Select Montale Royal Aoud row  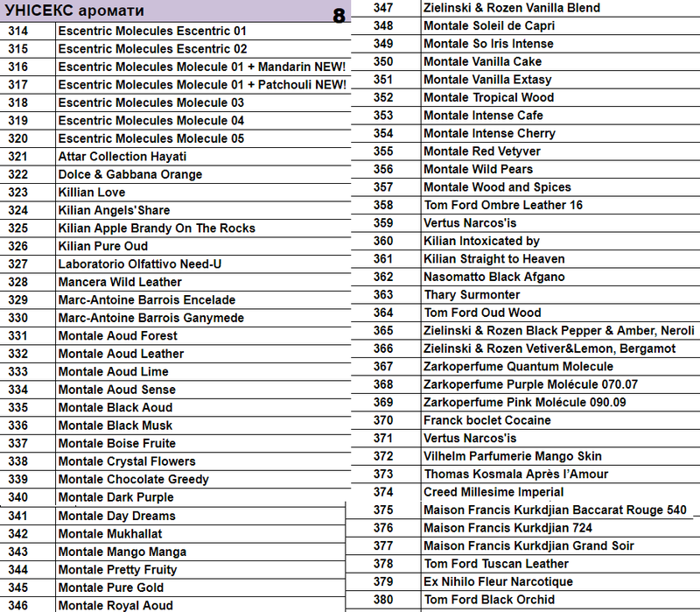click(115, 605)
